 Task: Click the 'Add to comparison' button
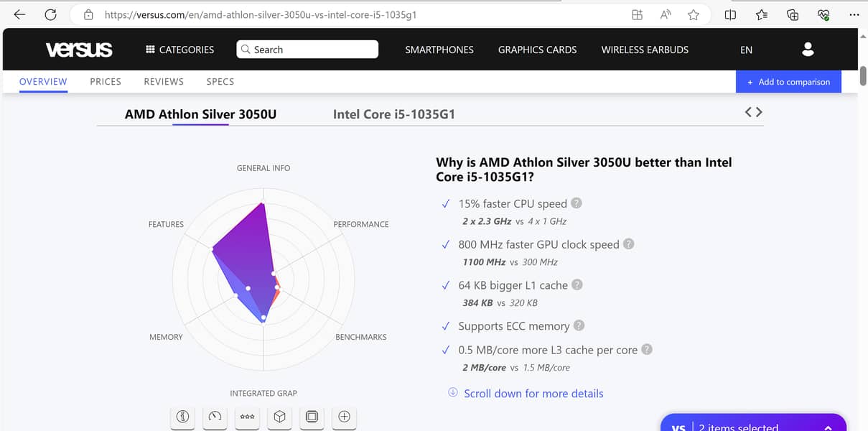coord(788,82)
